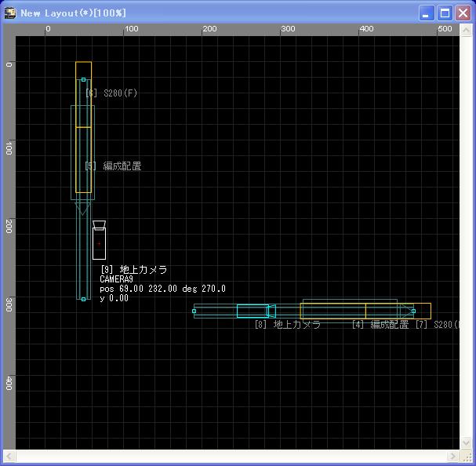This screenshot has height=466, width=476.
Task: Click the direction arrow on the vertical track
Action: pos(83,209)
